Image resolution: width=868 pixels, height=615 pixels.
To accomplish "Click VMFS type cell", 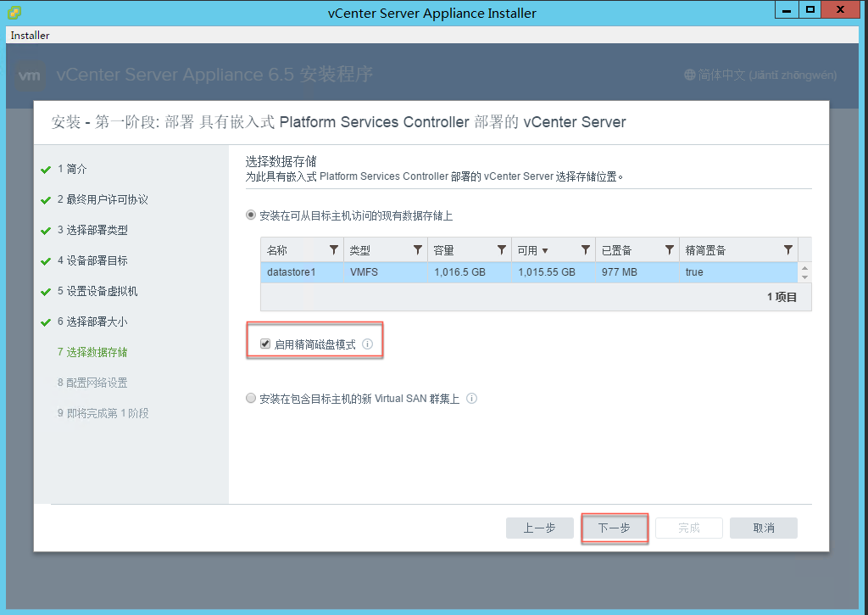I will tap(386, 272).
